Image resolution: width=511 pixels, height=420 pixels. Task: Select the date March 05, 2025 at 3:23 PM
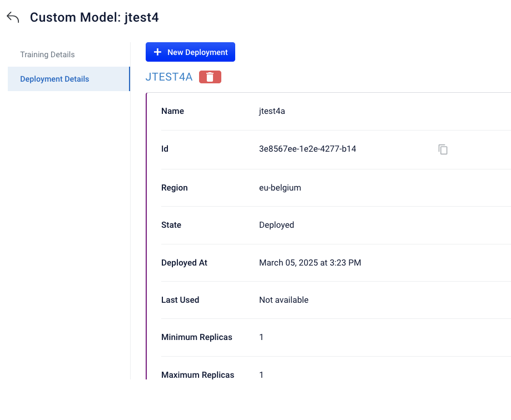point(310,263)
